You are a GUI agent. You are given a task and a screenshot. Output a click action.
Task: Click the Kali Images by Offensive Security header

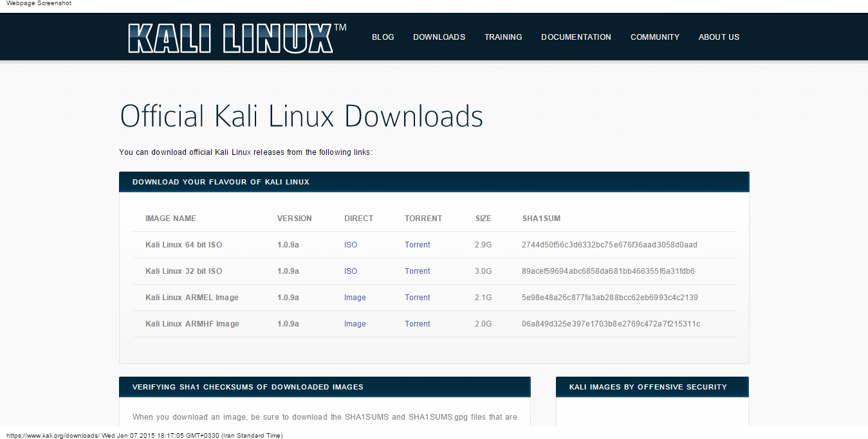pyautogui.click(x=652, y=387)
